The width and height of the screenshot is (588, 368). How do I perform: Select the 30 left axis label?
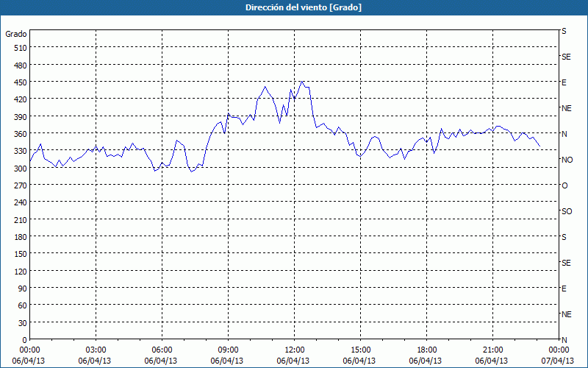click(23, 323)
